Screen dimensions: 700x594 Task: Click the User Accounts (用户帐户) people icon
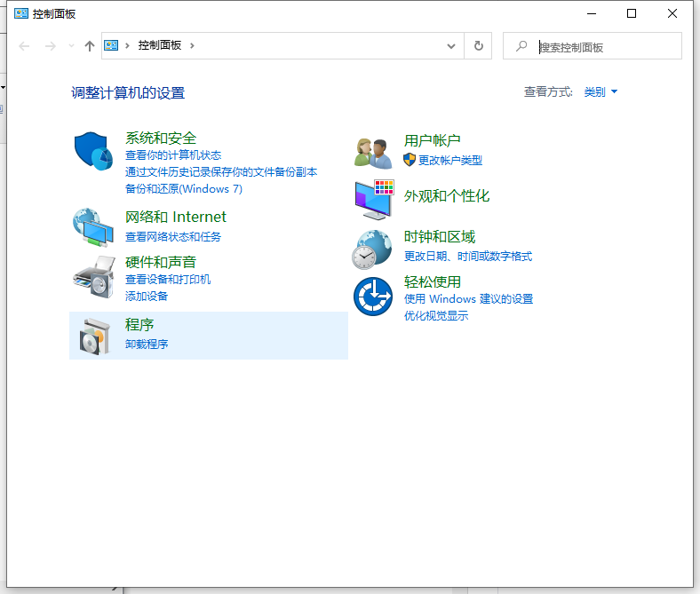(x=373, y=153)
